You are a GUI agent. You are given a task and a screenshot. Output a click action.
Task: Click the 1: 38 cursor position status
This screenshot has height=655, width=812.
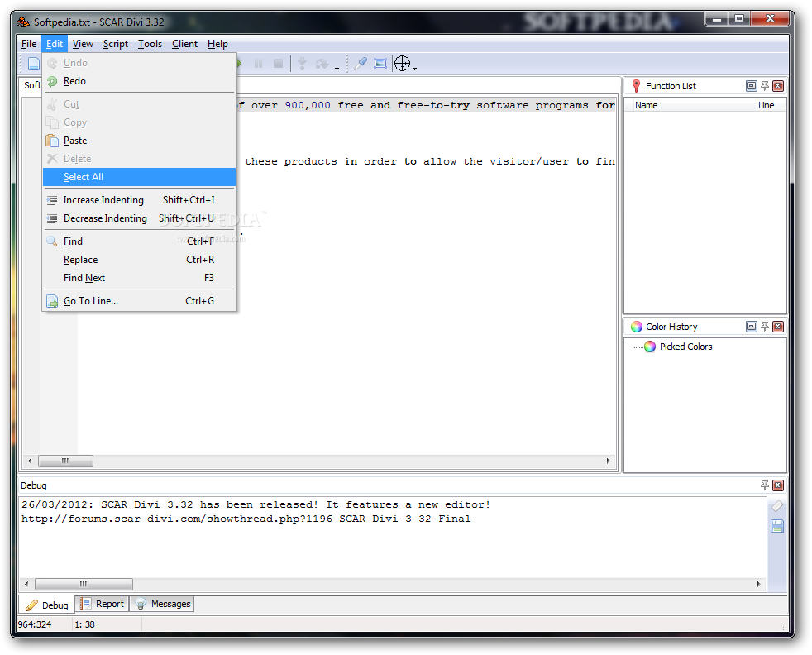pos(85,624)
